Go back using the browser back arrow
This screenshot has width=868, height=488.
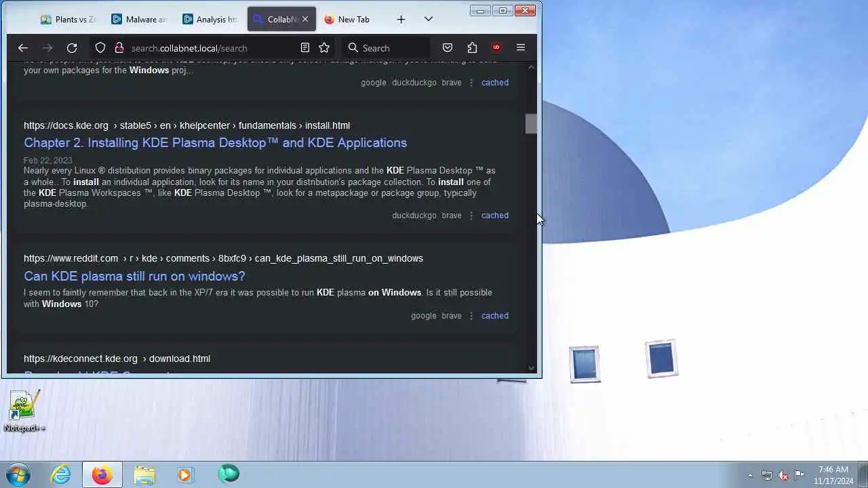23,48
